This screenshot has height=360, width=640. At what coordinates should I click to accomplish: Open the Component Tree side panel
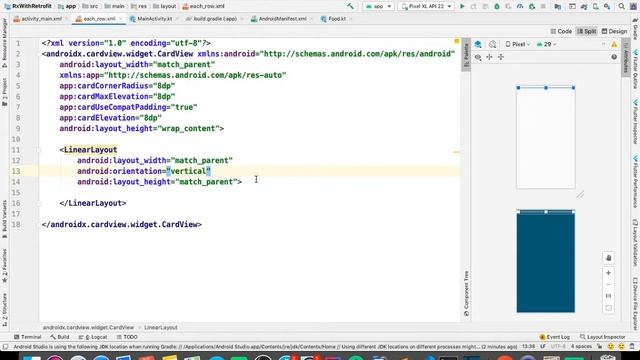click(466, 293)
